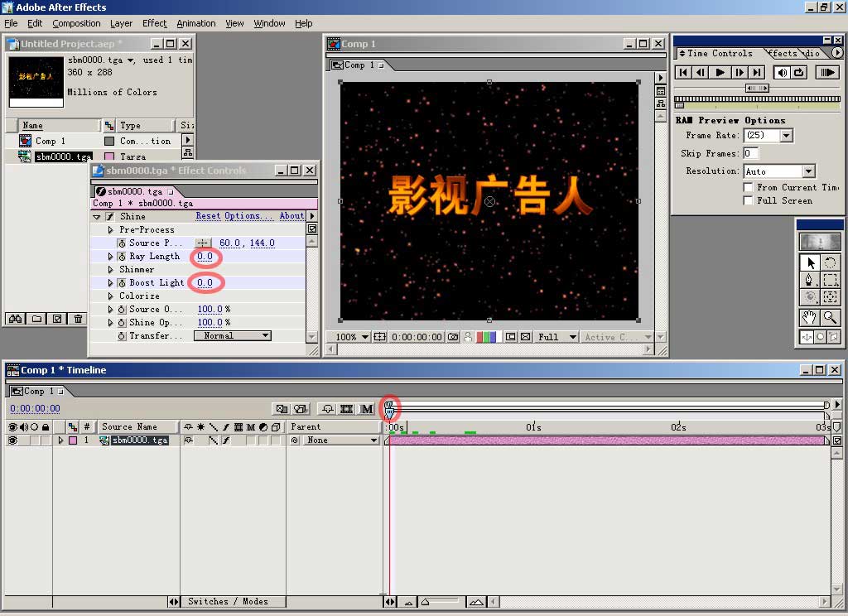Click the Source Point crosshair button

click(x=203, y=243)
